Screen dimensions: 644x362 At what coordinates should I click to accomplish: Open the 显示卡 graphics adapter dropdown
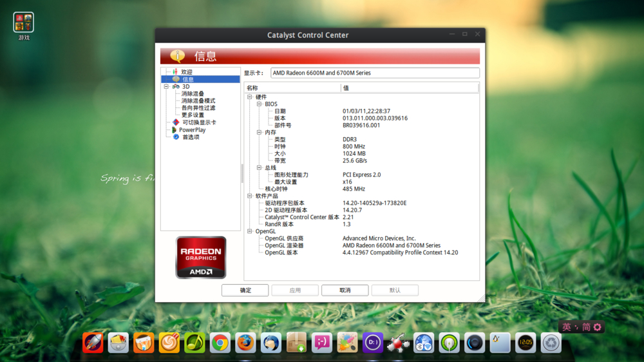tap(375, 73)
